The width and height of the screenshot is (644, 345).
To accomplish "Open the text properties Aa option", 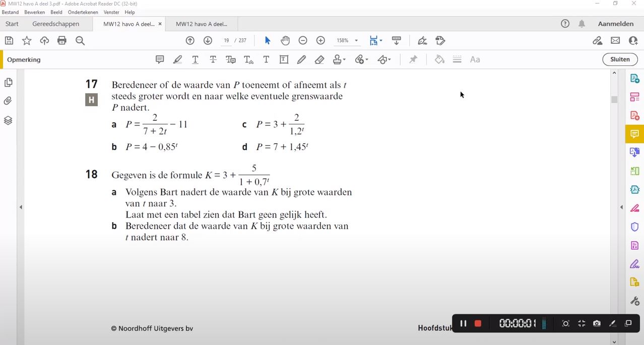I will click(475, 59).
